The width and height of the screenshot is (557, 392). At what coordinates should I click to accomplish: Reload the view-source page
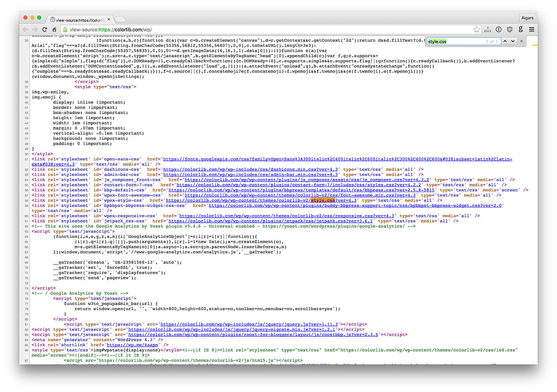pyautogui.click(x=45, y=30)
